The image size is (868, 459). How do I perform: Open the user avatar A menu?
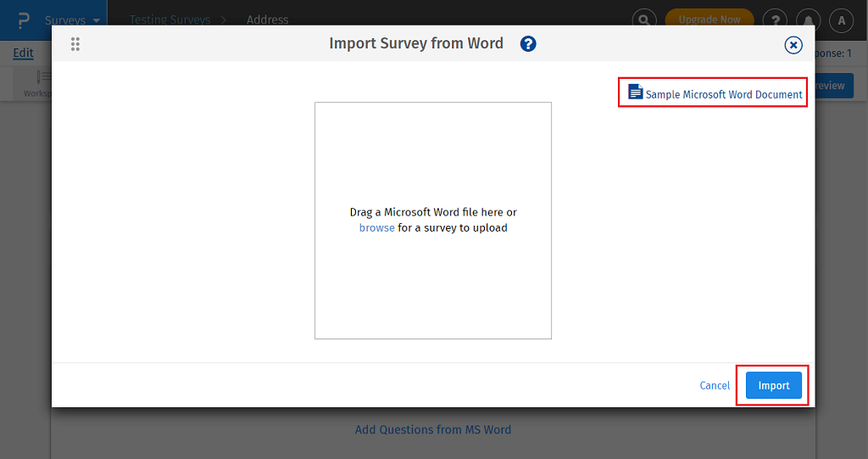click(x=840, y=20)
